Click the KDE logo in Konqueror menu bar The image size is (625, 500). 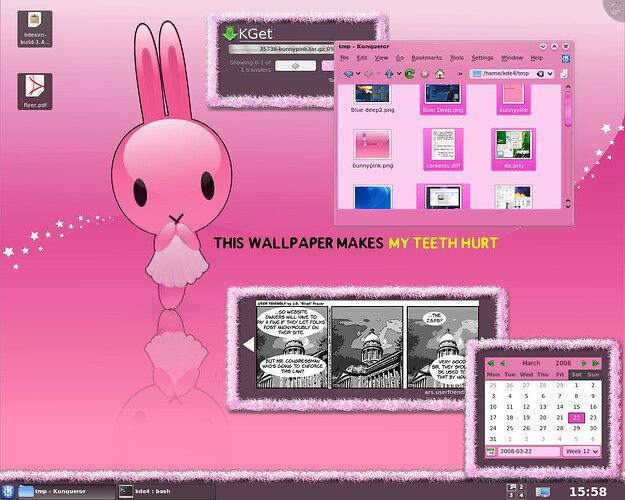pyautogui.click(x=566, y=59)
